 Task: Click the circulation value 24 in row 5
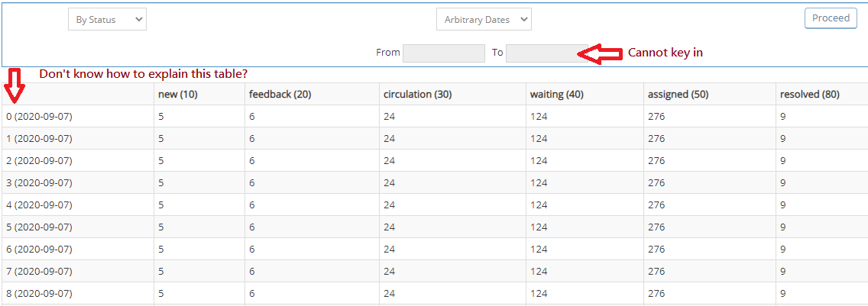[390, 227]
